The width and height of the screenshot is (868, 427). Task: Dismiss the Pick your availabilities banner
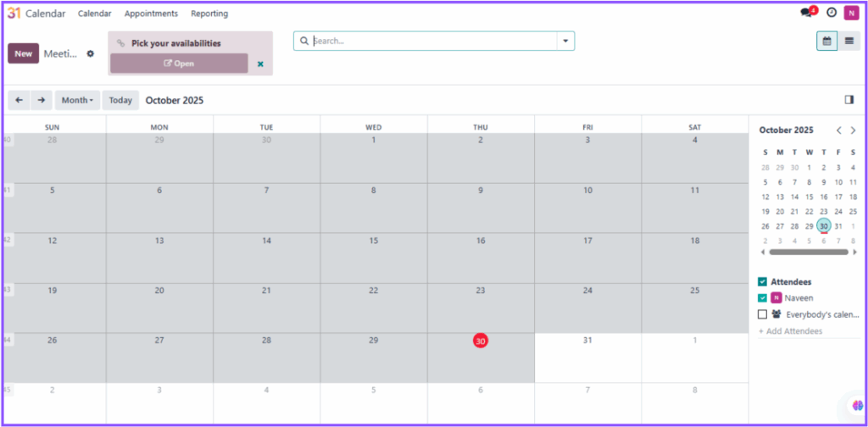(260, 64)
